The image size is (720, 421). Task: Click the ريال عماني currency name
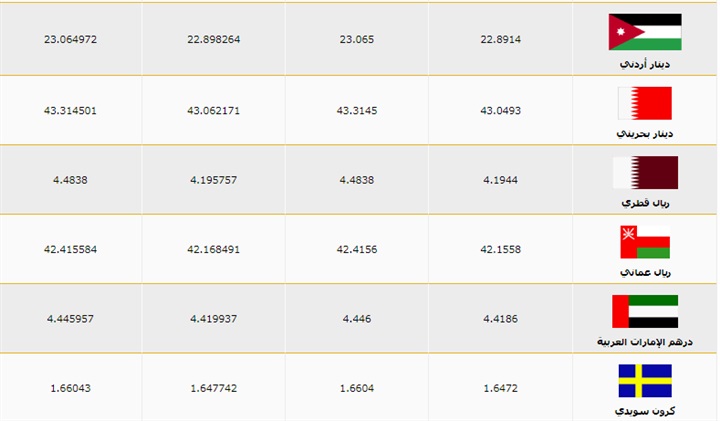645,272
